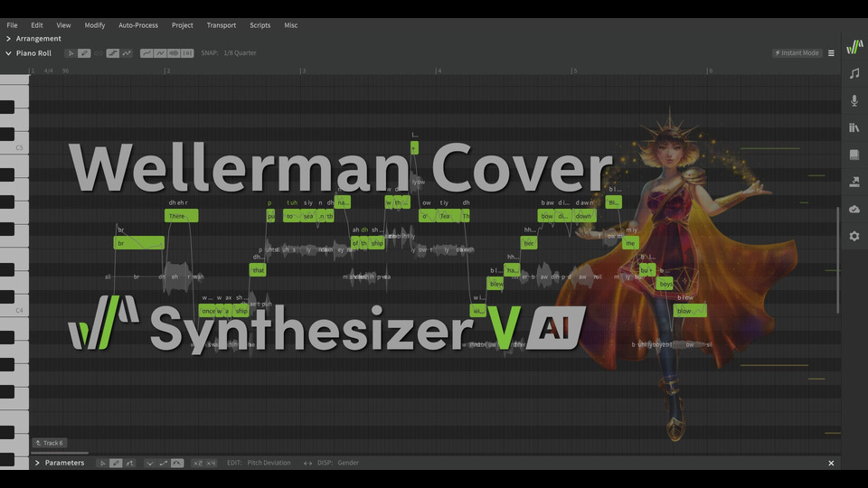Open the settings gear panel
The height and width of the screenshot is (488, 868).
854,236
